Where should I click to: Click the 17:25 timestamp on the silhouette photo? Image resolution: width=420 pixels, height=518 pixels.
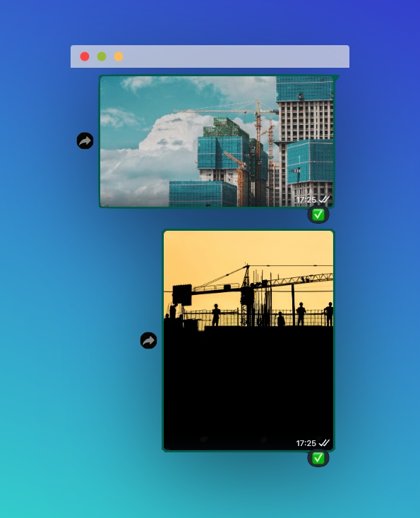point(306,443)
